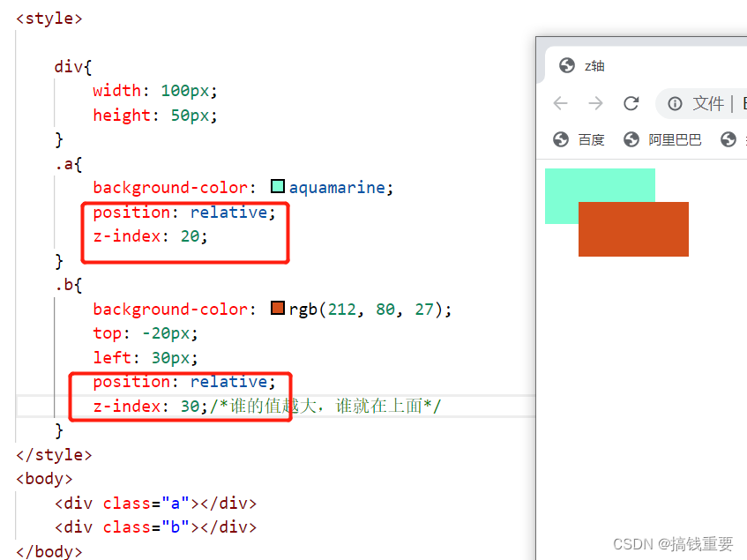This screenshot has width=747, height=560.
Task: Reload the page in the browser
Action: point(631,103)
